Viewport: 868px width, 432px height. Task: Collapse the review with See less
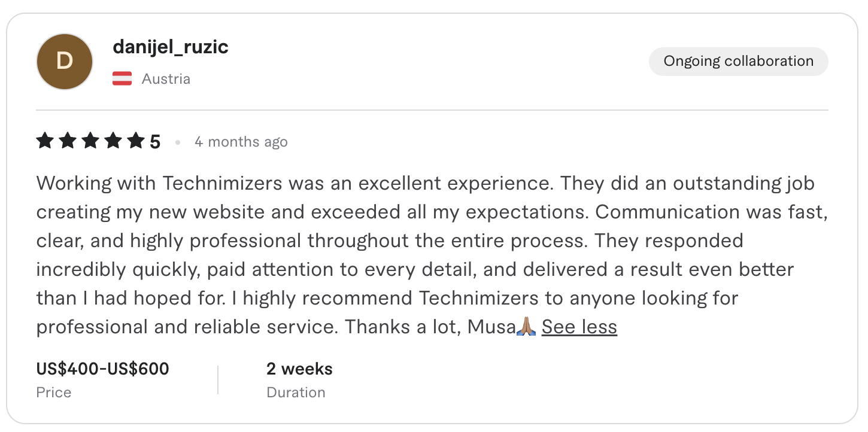coord(579,327)
